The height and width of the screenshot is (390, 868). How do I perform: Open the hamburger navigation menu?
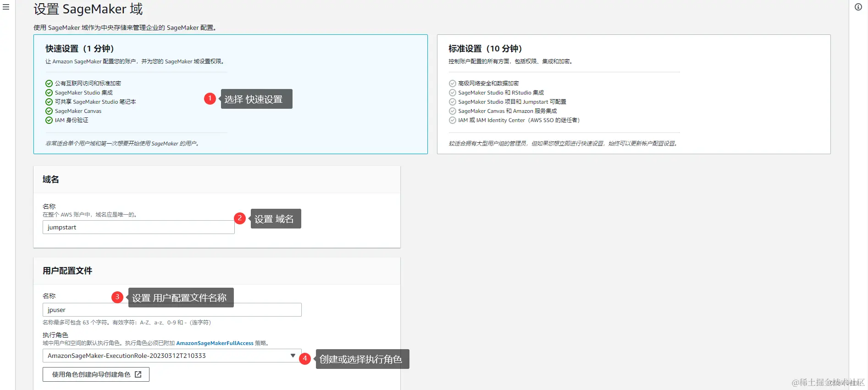pyautogui.click(x=6, y=7)
